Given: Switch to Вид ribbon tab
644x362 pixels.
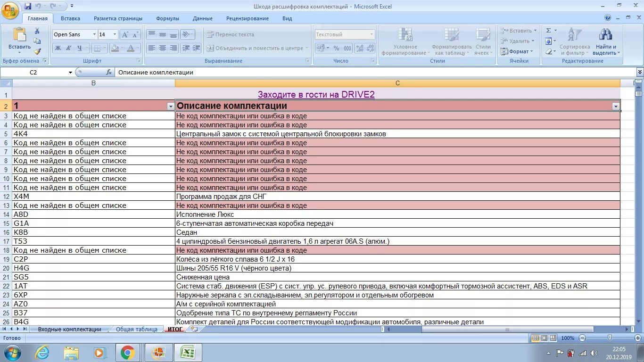Looking at the screenshot, I should tap(287, 18).
